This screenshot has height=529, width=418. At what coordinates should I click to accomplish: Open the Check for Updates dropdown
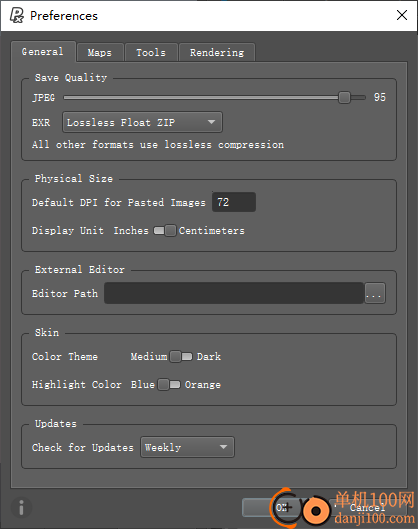point(187,447)
